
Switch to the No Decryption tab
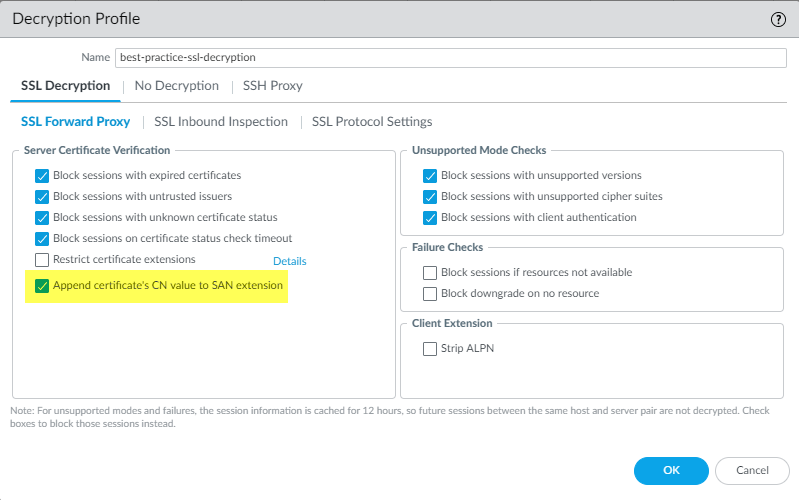point(176,86)
